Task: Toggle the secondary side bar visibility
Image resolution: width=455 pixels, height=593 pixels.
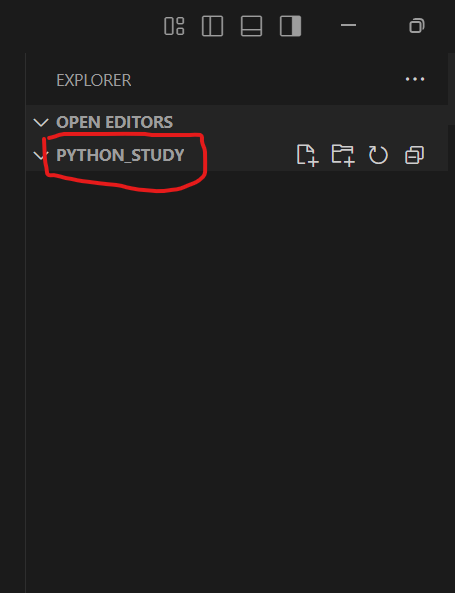Action: [x=290, y=26]
